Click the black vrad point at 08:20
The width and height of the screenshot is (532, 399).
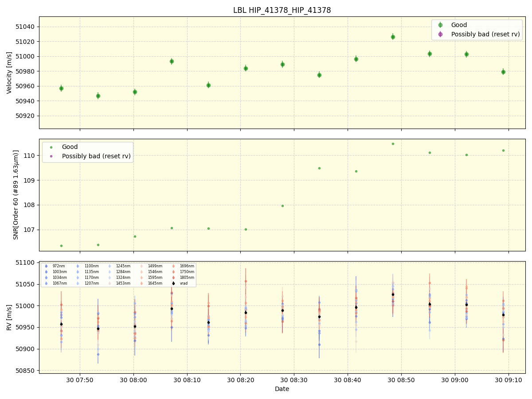pos(246,312)
